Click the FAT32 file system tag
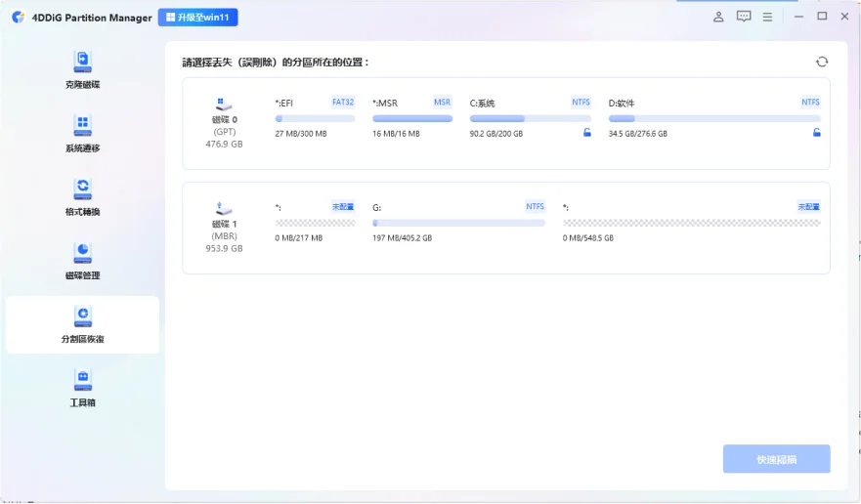Screen dimensions: 861x504 (343, 103)
